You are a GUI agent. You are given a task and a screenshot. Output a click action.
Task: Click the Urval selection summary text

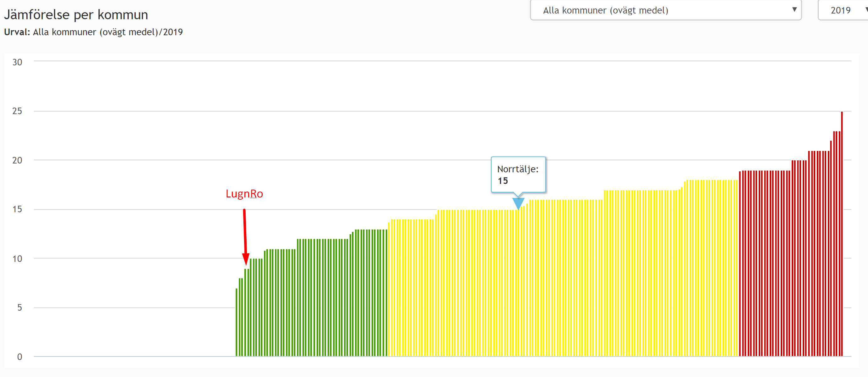pos(93,32)
